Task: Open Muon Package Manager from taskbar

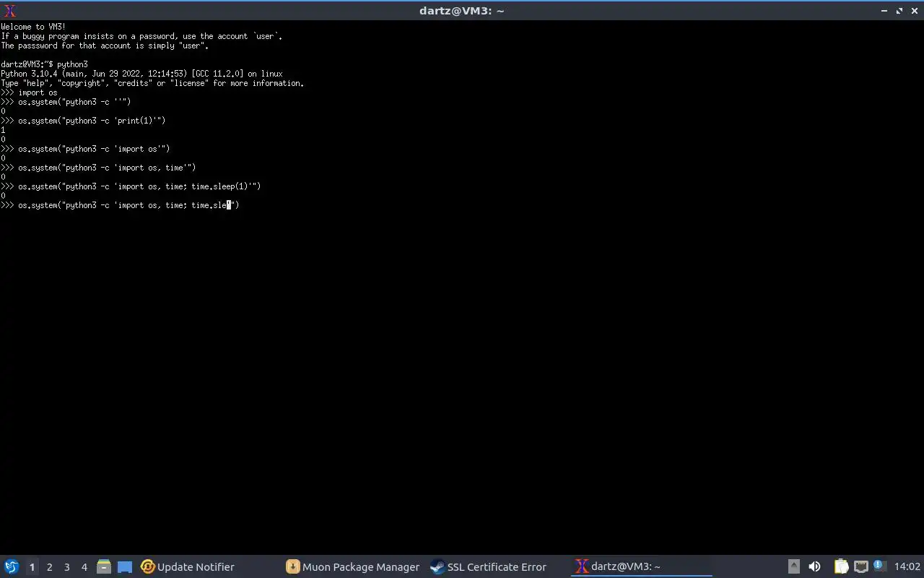Action: point(352,567)
